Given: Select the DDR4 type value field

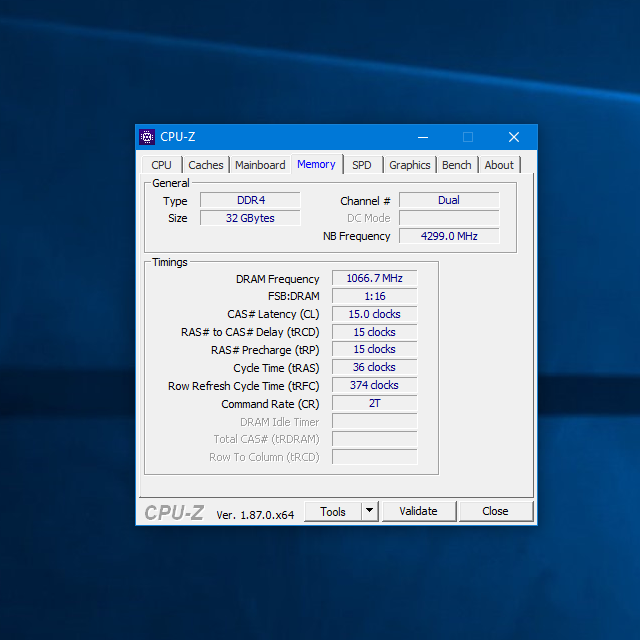Looking at the screenshot, I should click(x=250, y=200).
